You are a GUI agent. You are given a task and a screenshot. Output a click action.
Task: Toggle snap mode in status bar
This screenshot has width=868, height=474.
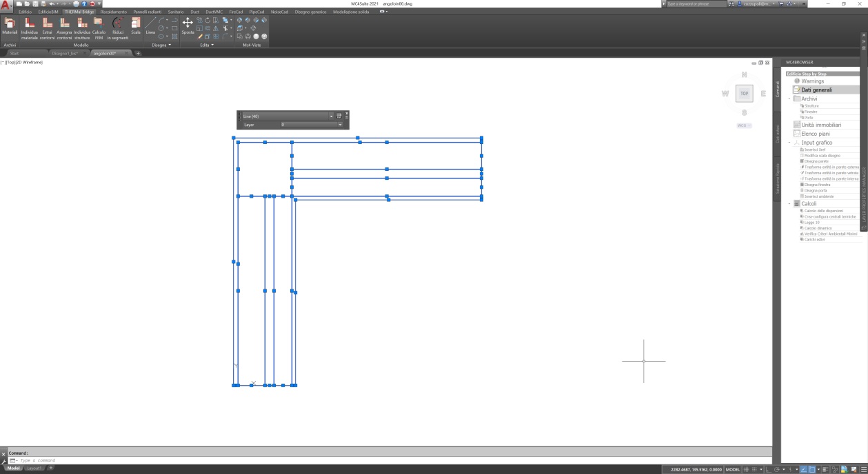coord(754,469)
